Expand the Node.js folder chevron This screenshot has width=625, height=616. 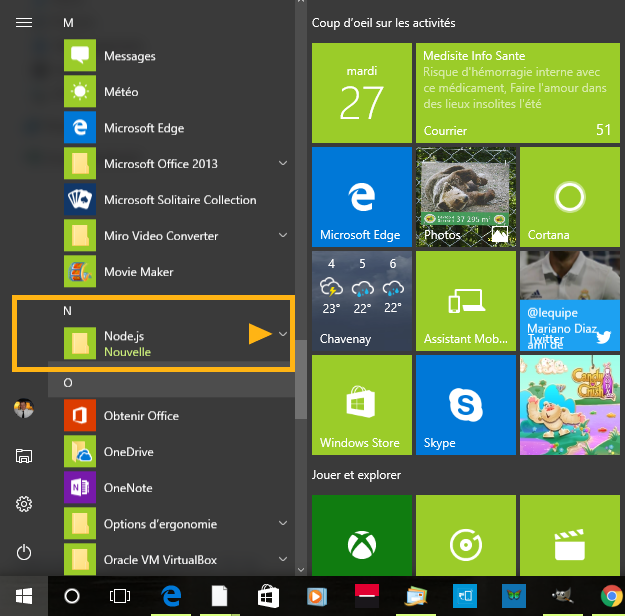tap(283, 334)
